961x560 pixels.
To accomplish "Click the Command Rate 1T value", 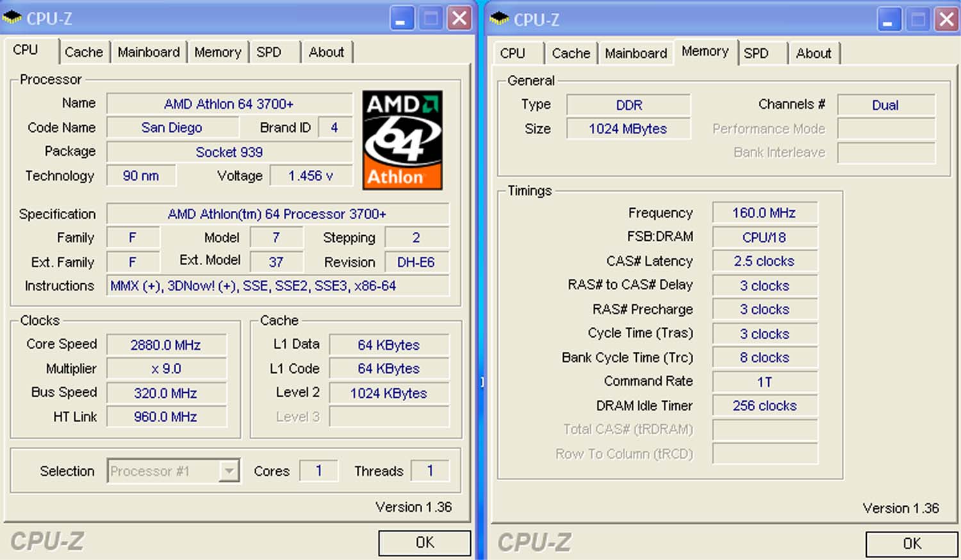I will coord(765,382).
